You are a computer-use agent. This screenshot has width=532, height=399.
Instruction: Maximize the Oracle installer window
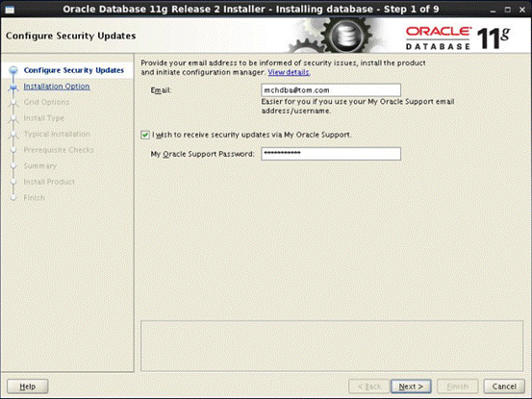pos(508,10)
